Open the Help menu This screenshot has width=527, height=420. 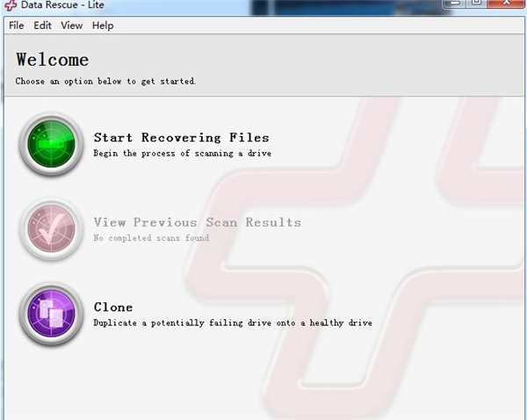pyautogui.click(x=103, y=25)
